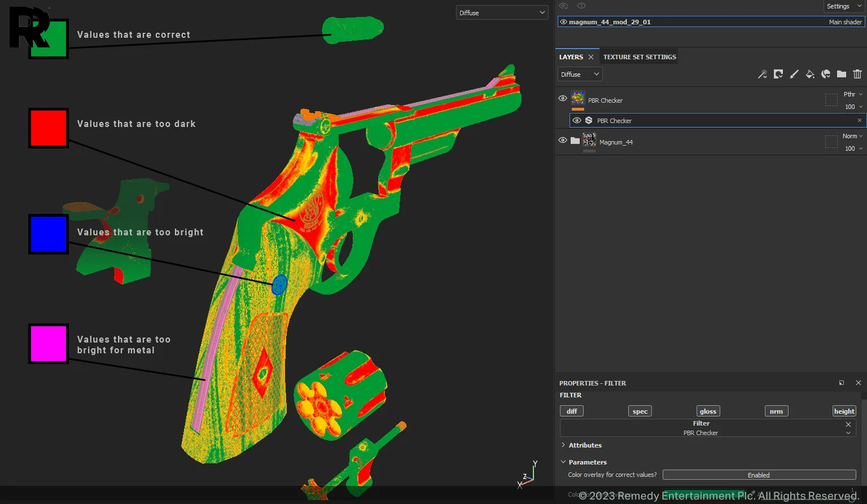The height and width of the screenshot is (504, 867).
Task: Open the viewport Diffuse channel dropdown
Action: tap(502, 12)
